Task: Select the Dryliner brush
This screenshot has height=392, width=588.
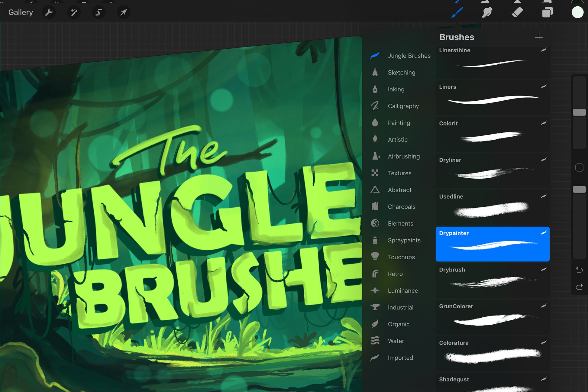Action: tap(492, 170)
